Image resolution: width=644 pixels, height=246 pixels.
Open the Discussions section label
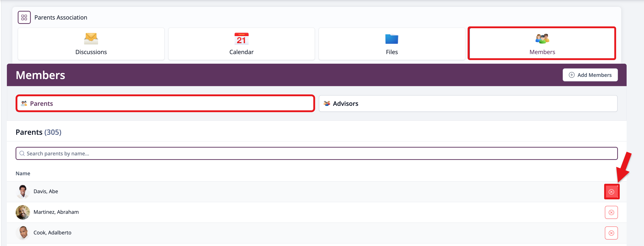click(91, 52)
